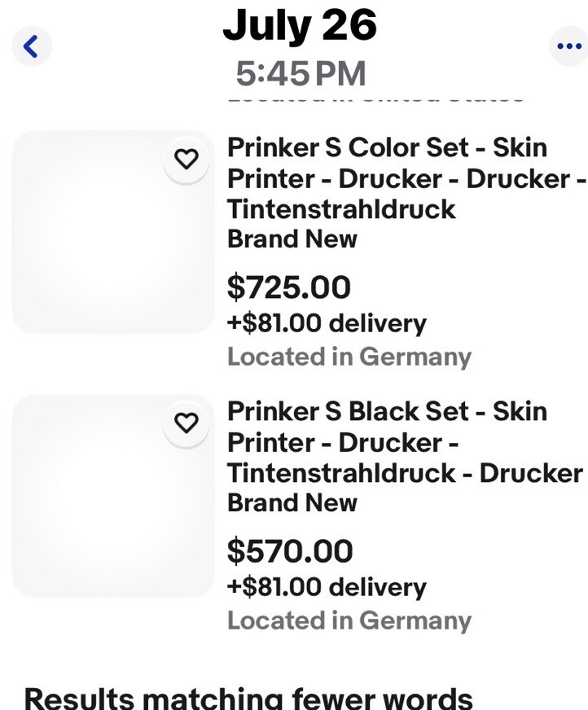Click 'Brand New' on the Color Set listing
The image size is (588, 710).
pos(292,239)
